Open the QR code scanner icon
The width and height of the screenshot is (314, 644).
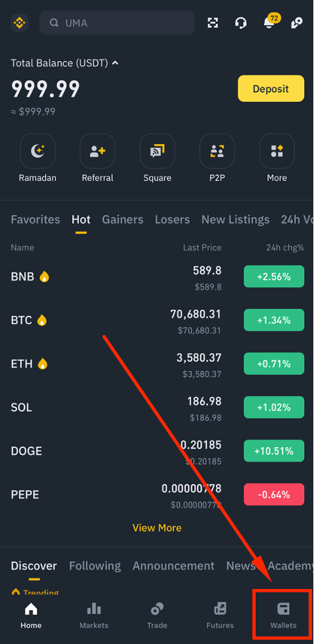[x=213, y=23]
